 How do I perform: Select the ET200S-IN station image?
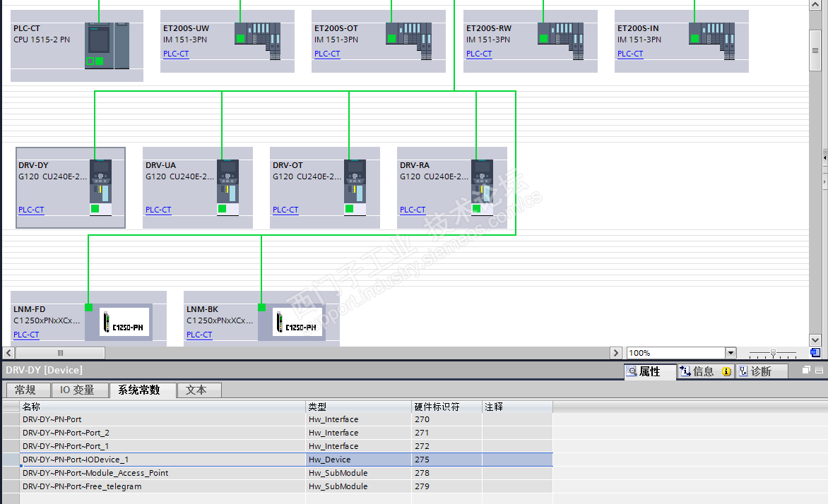(x=712, y=41)
